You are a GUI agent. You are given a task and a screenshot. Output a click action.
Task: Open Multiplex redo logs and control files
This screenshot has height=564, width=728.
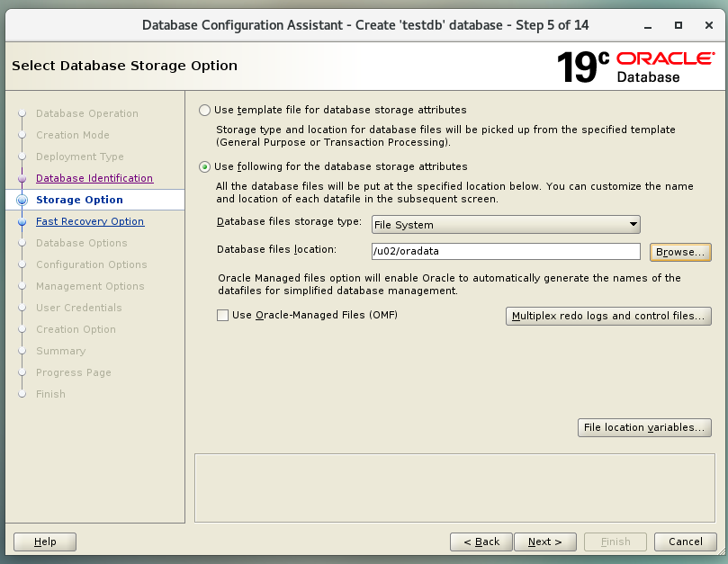coord(609,317)
